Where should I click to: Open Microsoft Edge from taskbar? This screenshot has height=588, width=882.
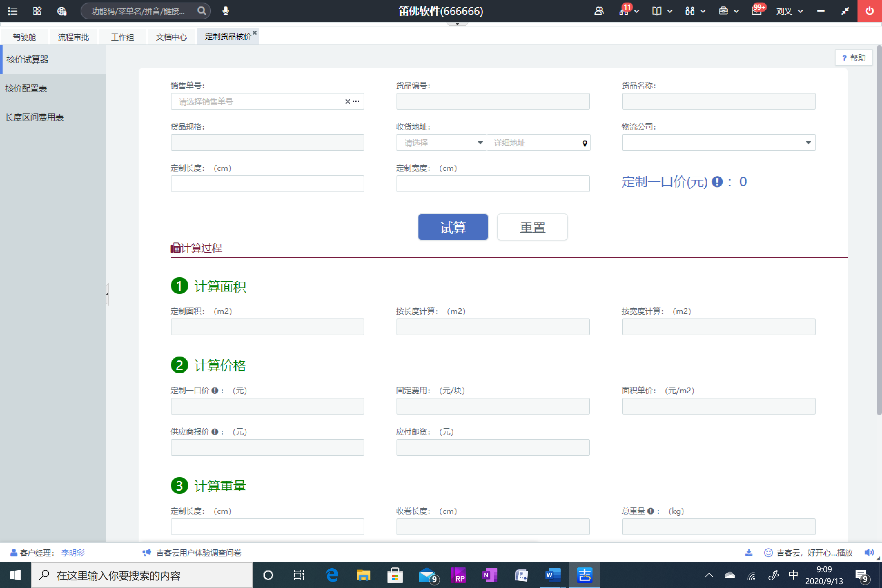pos(331,575)
